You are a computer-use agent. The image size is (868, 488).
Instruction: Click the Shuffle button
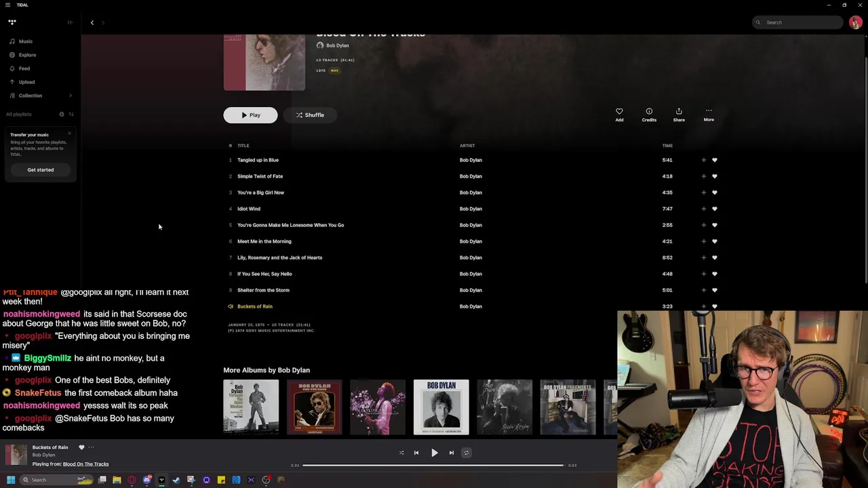coord(310,115)
